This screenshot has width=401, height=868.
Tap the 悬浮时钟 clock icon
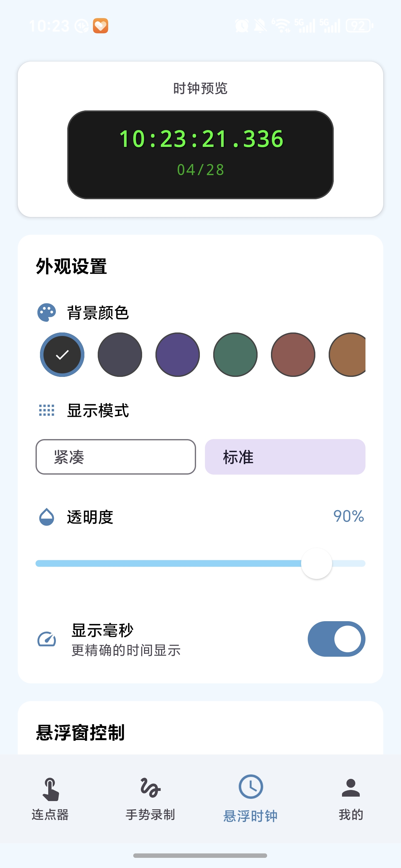251,787
